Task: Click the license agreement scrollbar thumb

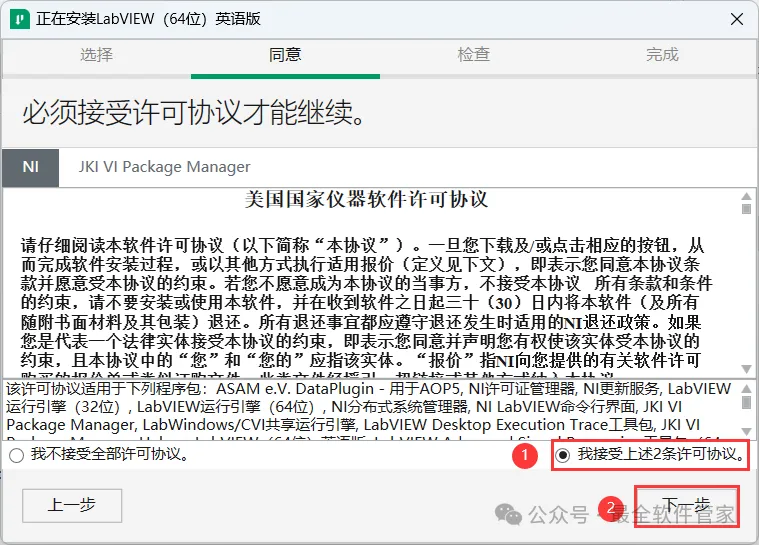Action: click(x=746, y=209)
